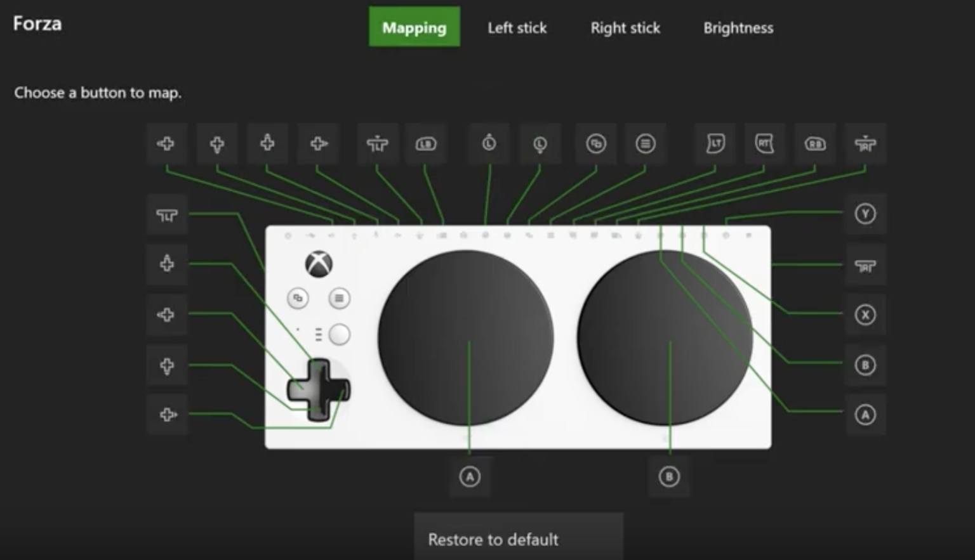
Task: Pick the D-pad up tile in left column
Action: pyautogui.click(x=167, y=264)
